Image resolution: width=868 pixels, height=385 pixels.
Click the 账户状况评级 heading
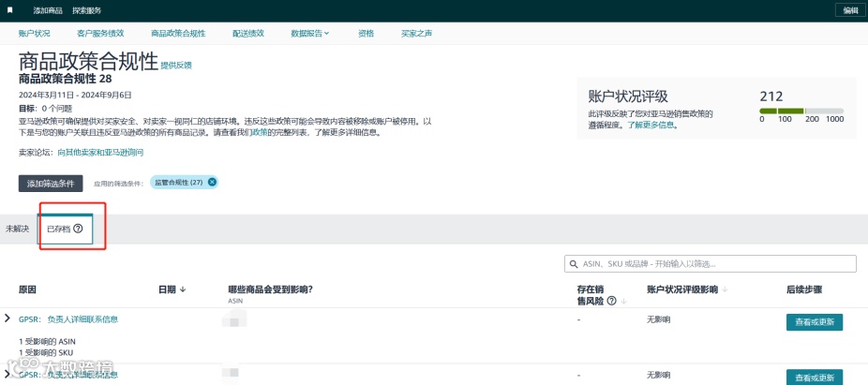click(x=628, y=96)
